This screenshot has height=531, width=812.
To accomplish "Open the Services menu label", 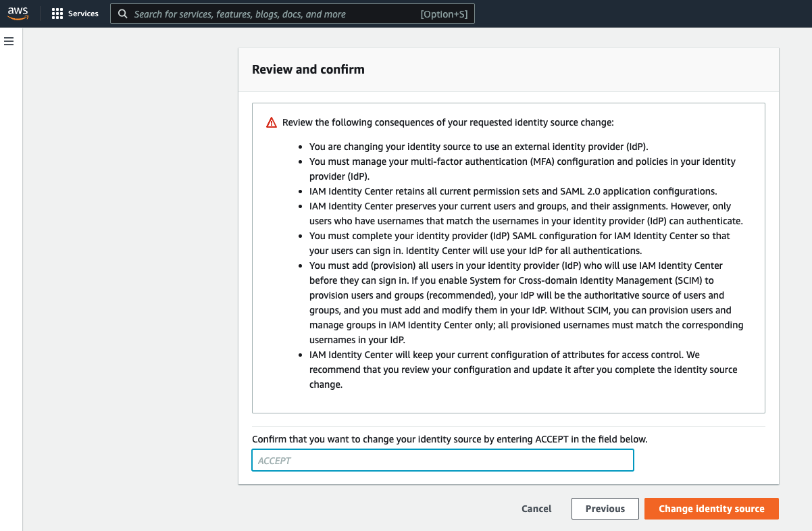I will [83, 14].
